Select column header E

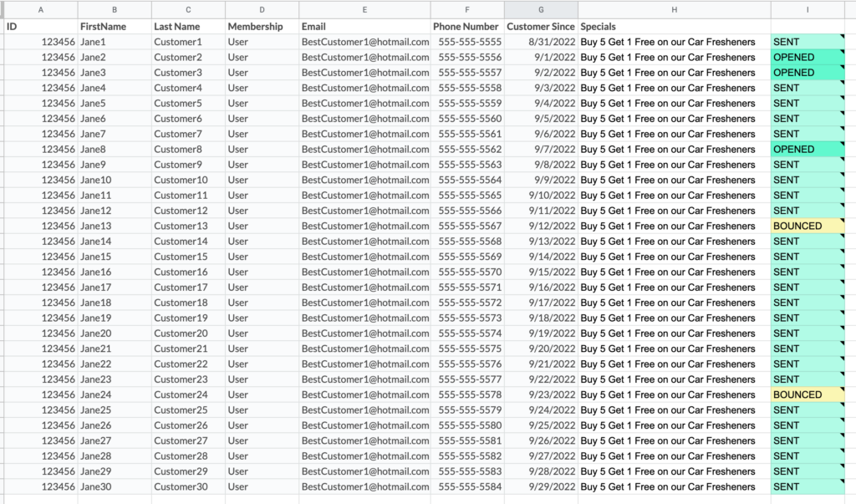click(364, 9)
